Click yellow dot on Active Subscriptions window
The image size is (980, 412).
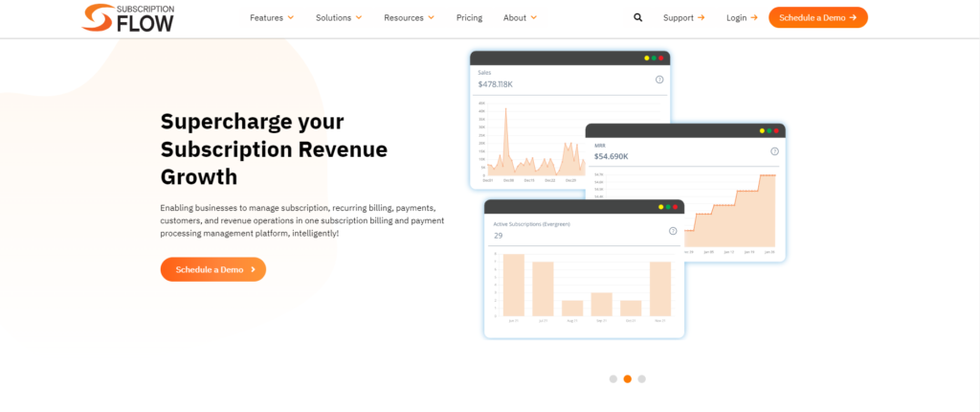659,207
